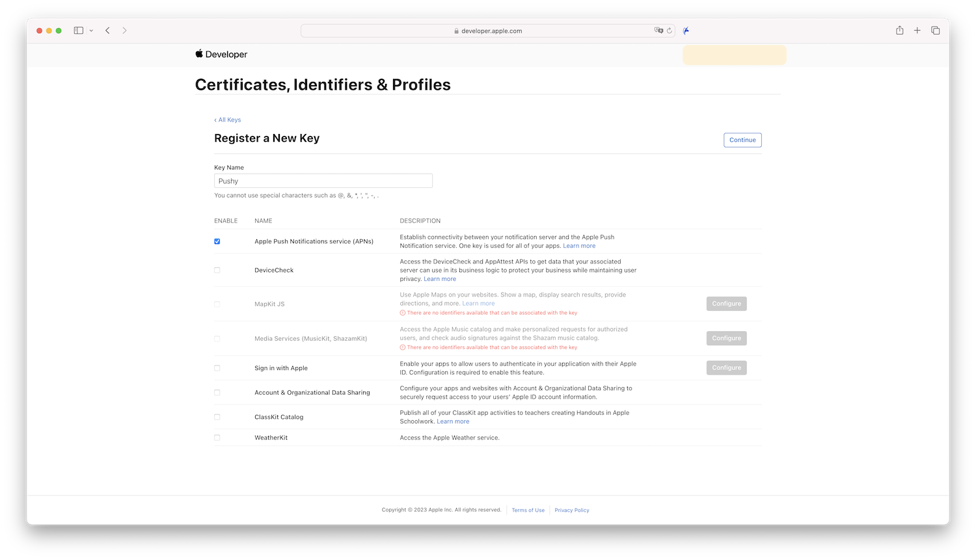Show the tab overview icon
The width and height of the screenshot is (976, 560).
point(935,31)
